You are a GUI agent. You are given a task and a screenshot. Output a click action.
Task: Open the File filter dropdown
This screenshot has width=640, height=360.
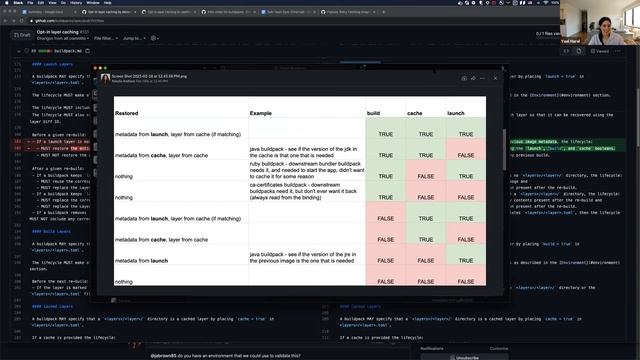point(106,38)
